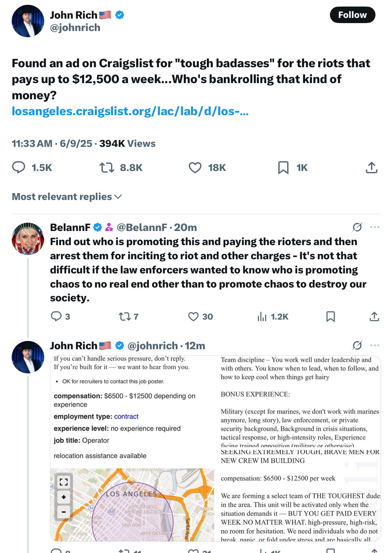This screenshot has width=392, height=553.
Task: Open the losangeles.craigslist.org link
Action: point(130,111)
